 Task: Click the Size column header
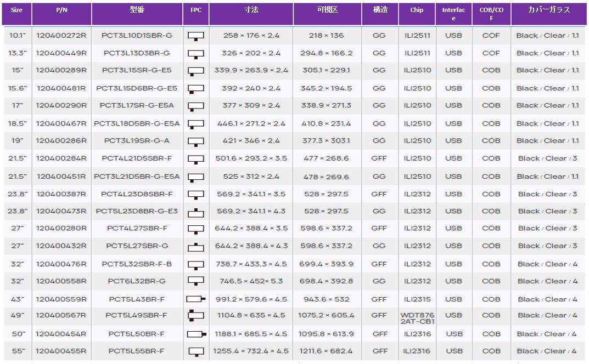point(16,14)
